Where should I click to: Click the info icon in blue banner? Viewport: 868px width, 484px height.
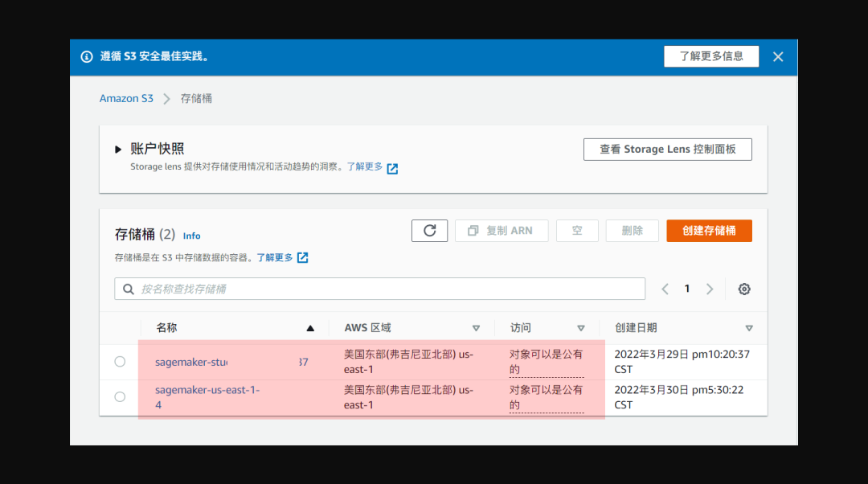87,56
